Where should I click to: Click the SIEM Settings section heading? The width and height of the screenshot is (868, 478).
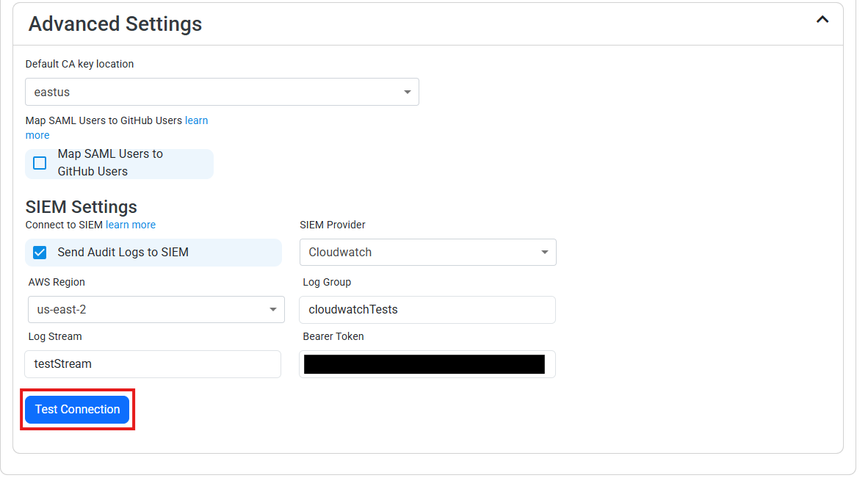(81, 206)
